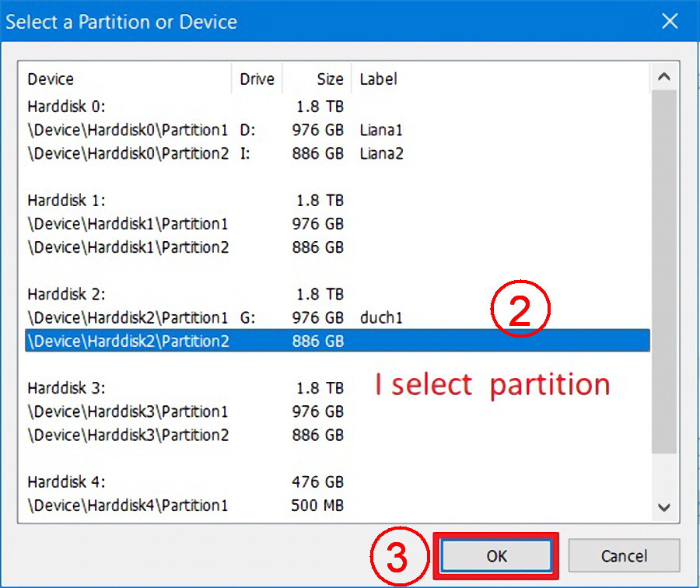
Task: Confirm selection with the OK button
Action: click(x=496, y=556)
